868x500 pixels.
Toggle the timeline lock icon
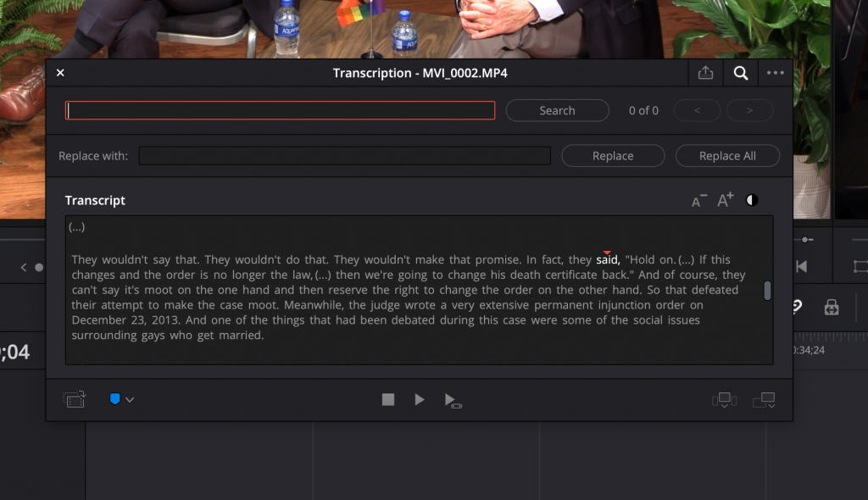[832, 308]
